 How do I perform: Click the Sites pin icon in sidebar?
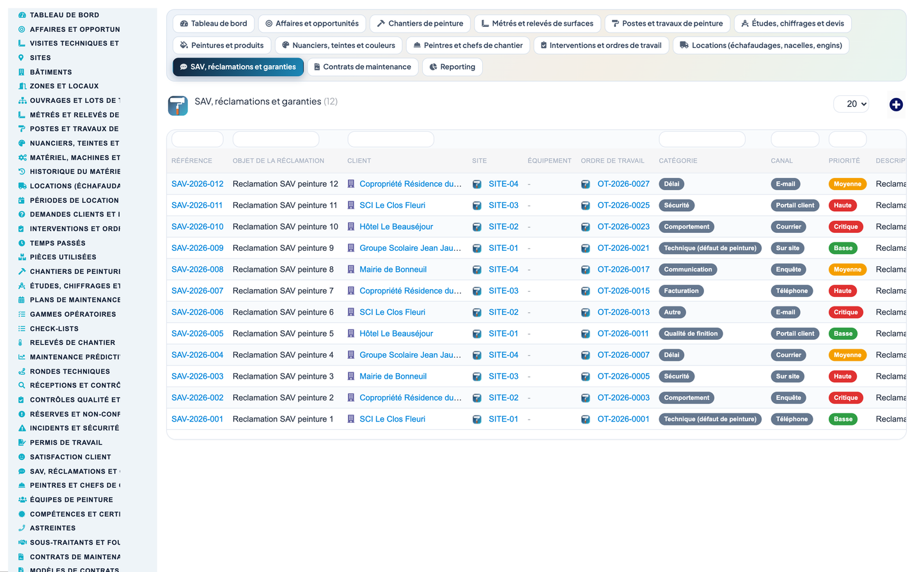(22, 58)
